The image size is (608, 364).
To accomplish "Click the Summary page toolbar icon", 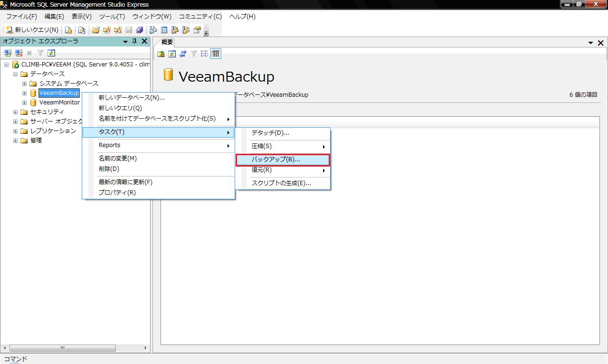I will [x=164, y=30].
